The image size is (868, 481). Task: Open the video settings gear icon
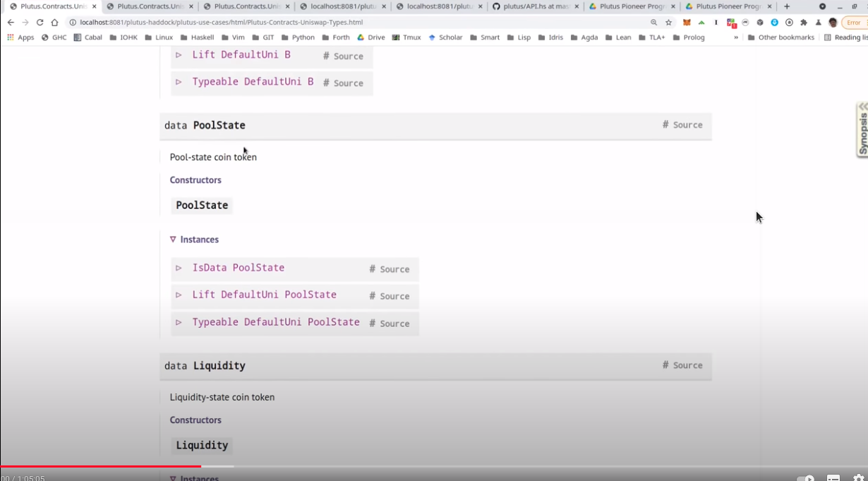click(x=858, y=478)
